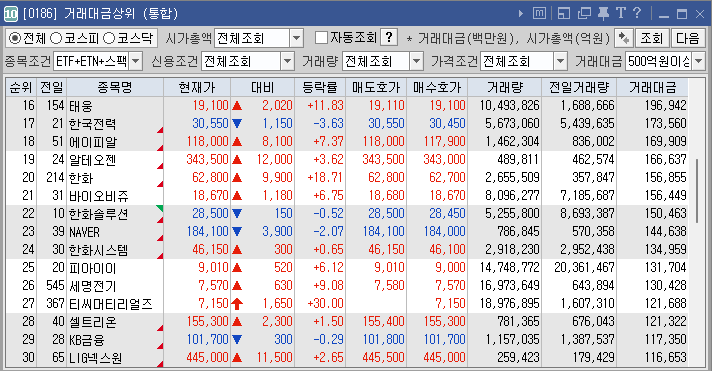Select the 알테오젠 stock name

93,160
